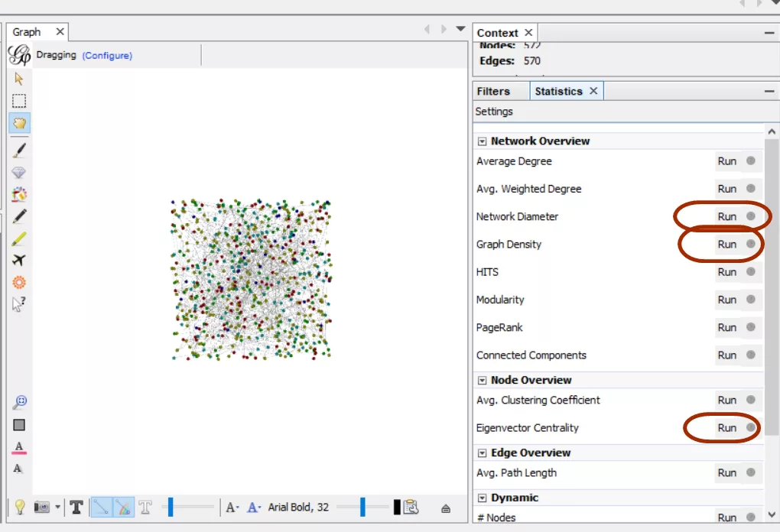Click the Statistics scrollbar down arrow
780x532 pixels.
tap(772, 514)
